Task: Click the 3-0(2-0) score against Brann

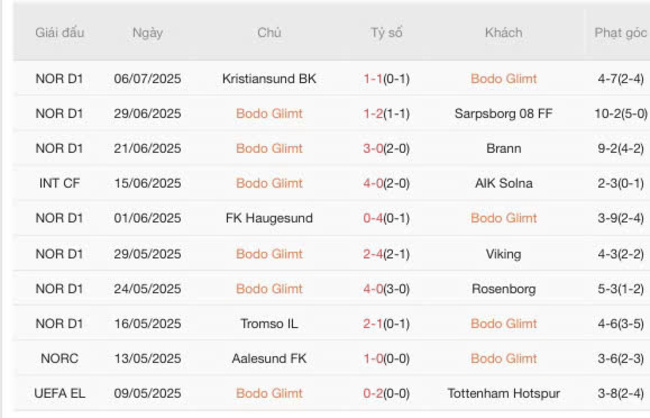Action: point(386,149)
